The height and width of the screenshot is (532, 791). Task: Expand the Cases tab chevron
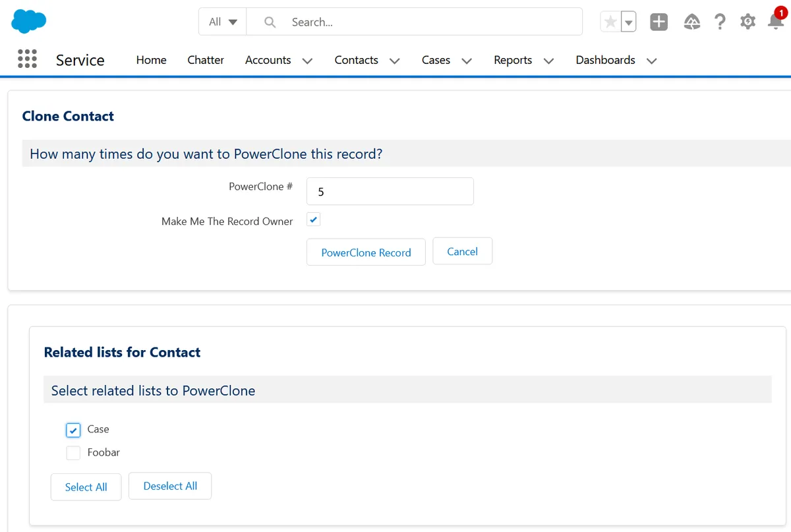click(x=467, y=61)
